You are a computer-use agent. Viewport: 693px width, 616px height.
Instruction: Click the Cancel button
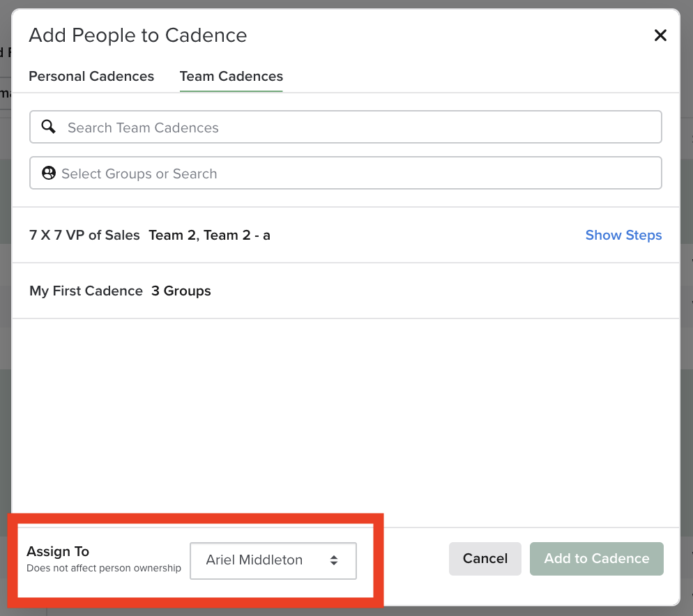[485, 559]
